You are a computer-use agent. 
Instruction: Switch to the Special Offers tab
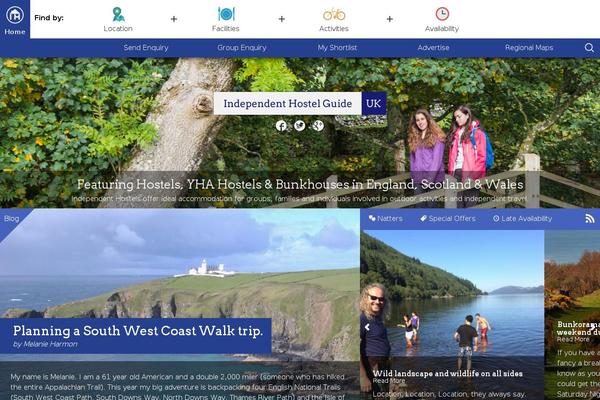448,219
